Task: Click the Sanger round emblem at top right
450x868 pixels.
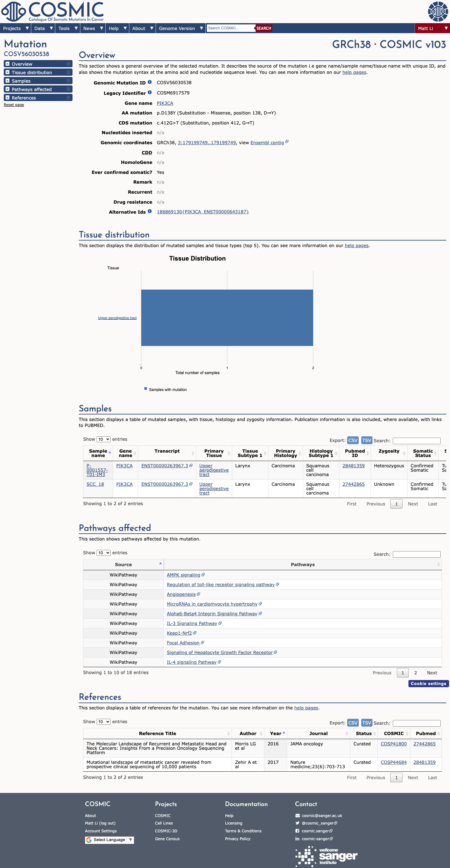Action: 438,12
